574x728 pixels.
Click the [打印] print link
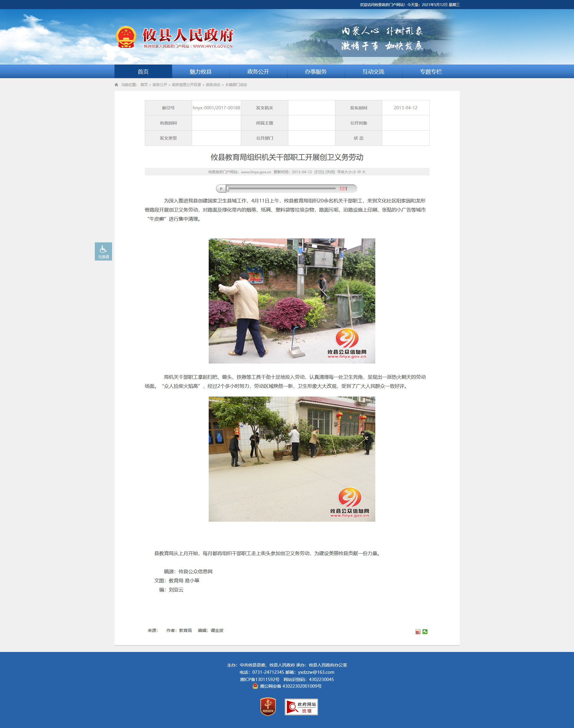tap(319, 172)
